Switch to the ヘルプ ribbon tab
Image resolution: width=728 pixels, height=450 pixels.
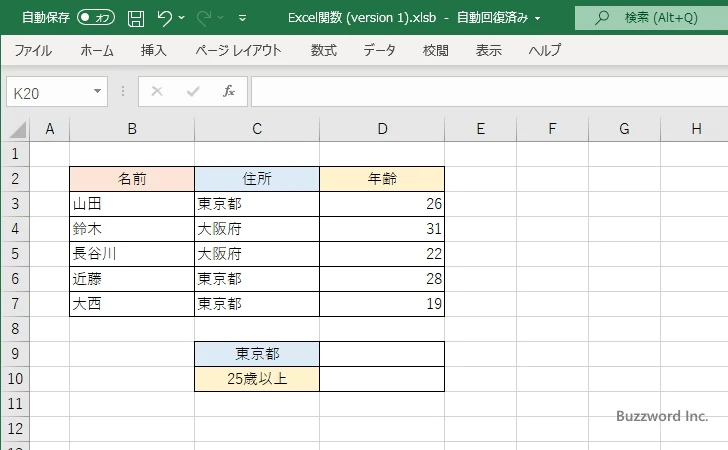(x=545, y=50)
